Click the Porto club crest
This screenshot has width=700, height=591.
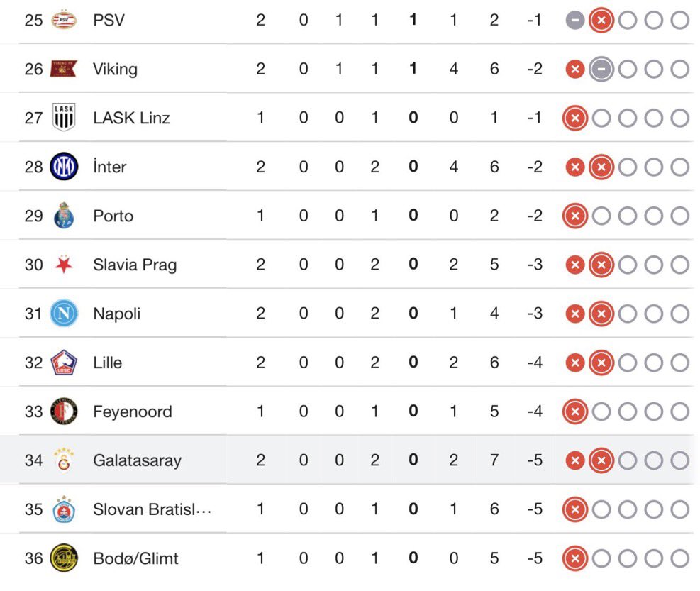64,215
